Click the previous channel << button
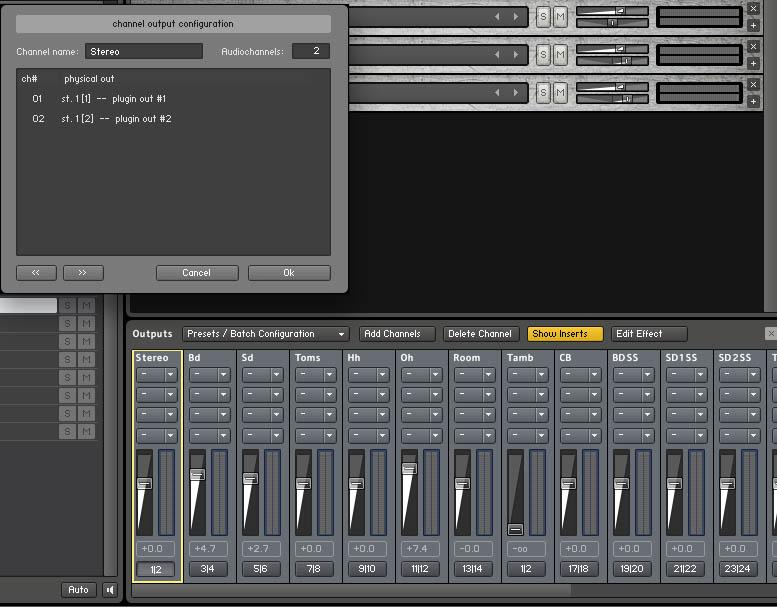The width and height of the screenshot is (777, 607). pos(36,273)
